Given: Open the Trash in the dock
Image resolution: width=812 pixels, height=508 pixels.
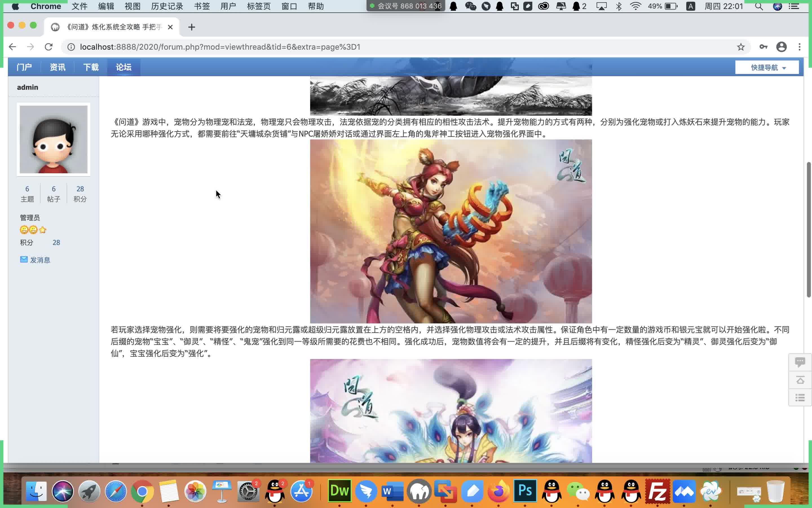Looking at the screenshot, I should pos(775,491).
